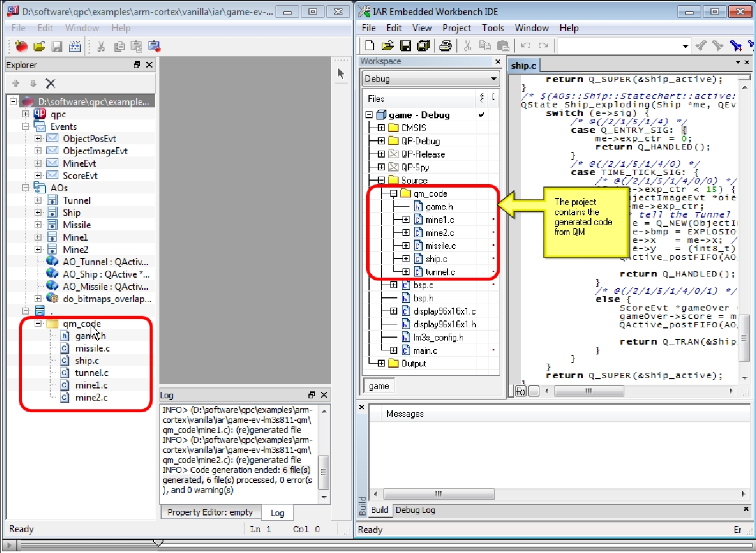Click the function list button below the editor

[521, 391]
